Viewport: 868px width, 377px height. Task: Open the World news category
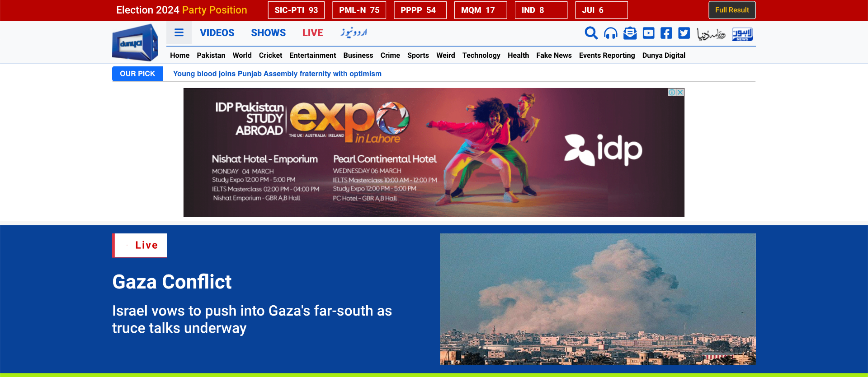tap(242, 55)
